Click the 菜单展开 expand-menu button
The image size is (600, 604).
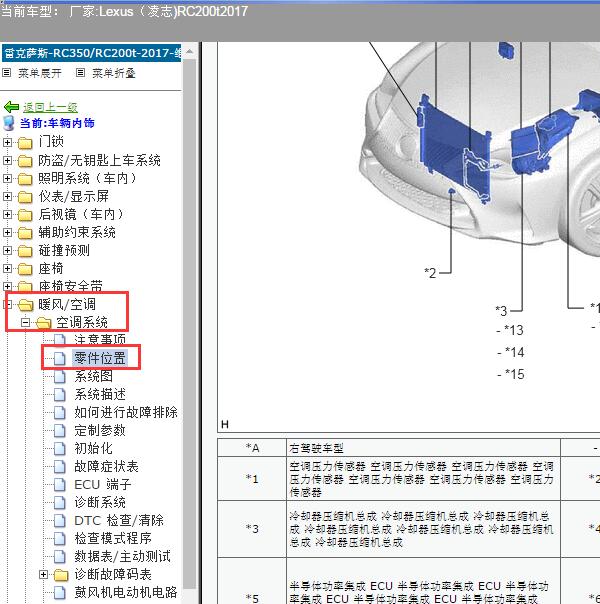pyautogui.click(x=40, y=73)
